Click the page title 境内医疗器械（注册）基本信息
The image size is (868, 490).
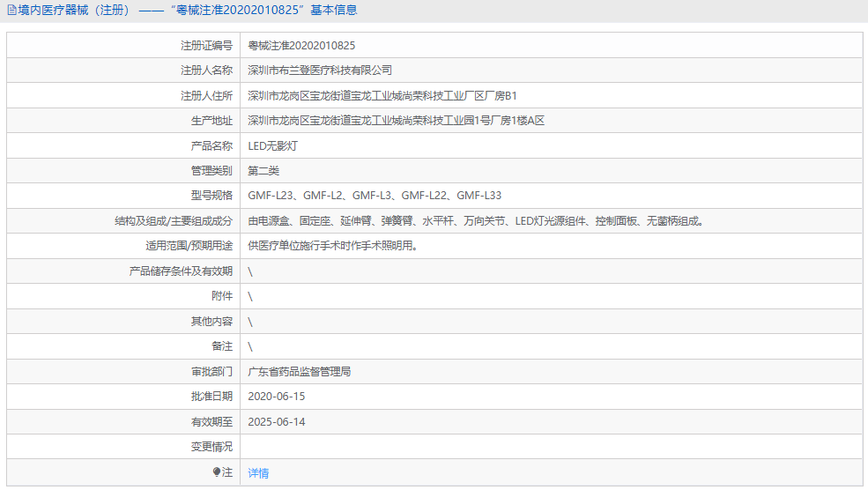point(187,10)
